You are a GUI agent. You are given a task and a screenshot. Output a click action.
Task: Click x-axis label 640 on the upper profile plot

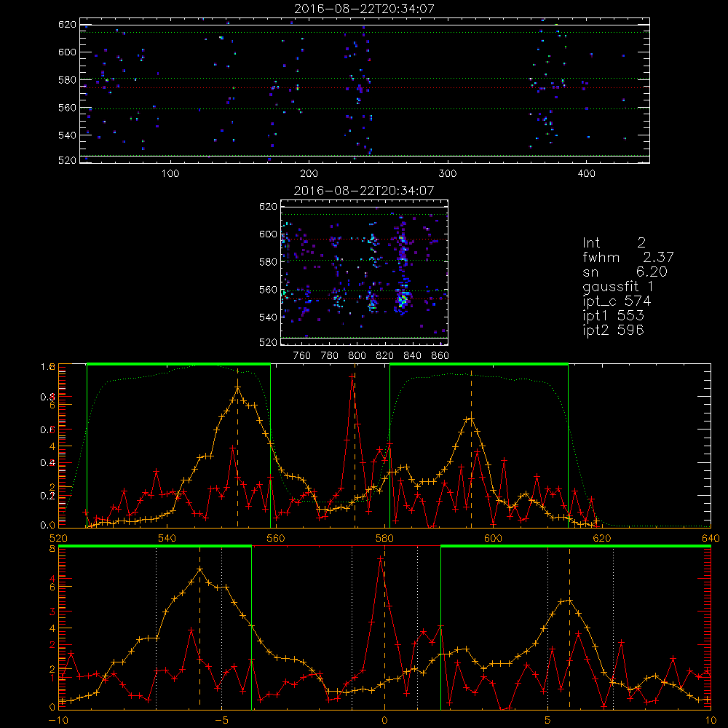click(x=711, y=539)
